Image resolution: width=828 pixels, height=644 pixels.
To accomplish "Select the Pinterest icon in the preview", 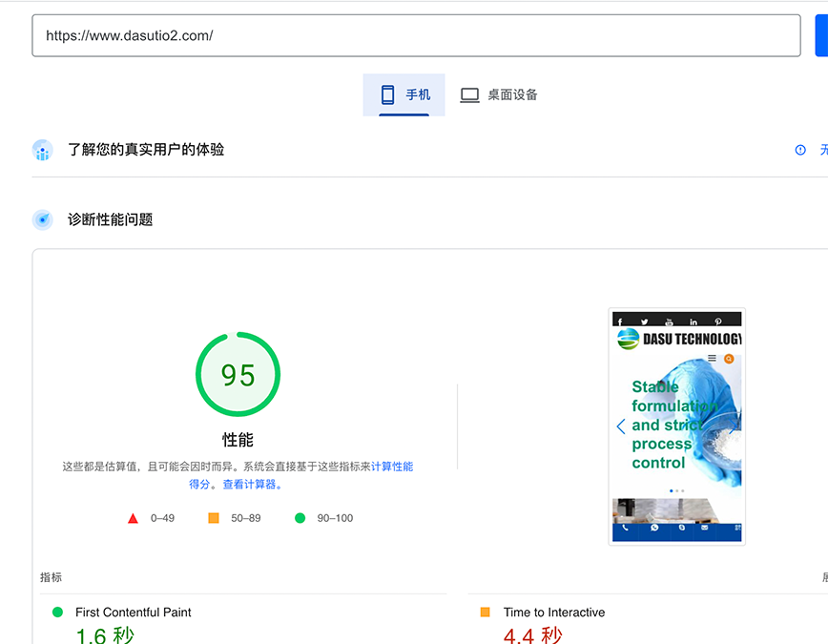I will point(719,322).
